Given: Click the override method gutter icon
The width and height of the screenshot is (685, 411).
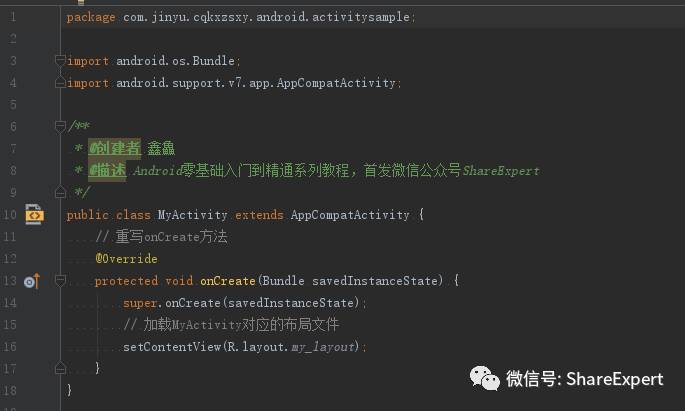Looking at the screenshot, I should (31, 281).
